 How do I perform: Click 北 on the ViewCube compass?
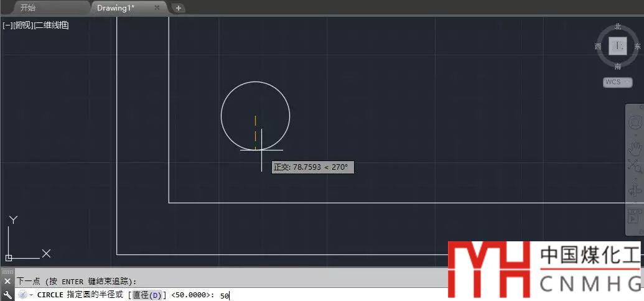pyautogui.click(x=618, y=27)
